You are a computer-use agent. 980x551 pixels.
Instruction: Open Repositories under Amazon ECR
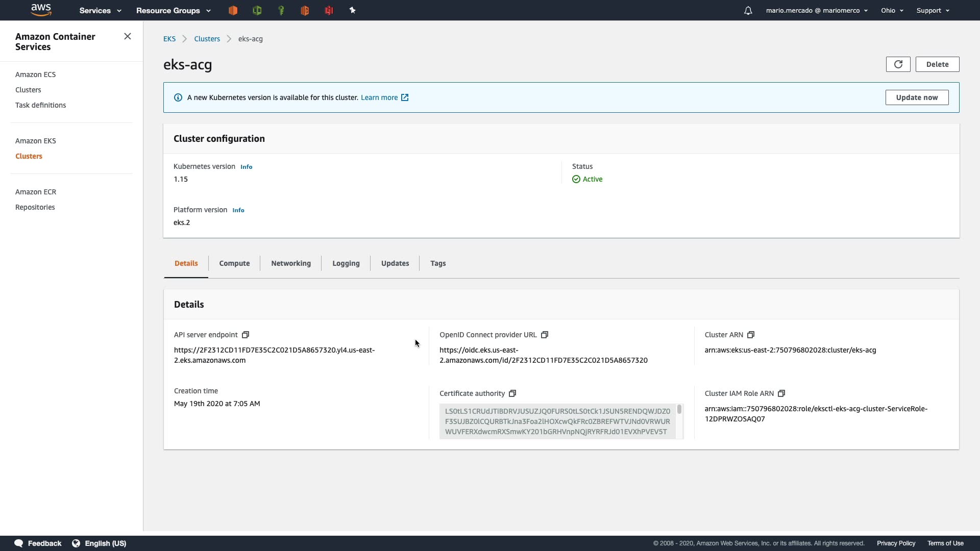point(35,207)
